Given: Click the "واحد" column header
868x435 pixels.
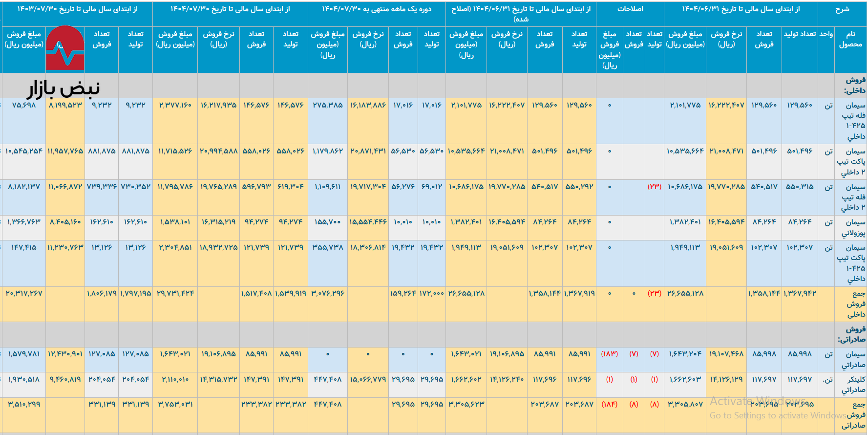Looking at the screenshot, I should (x=826, y=34).
